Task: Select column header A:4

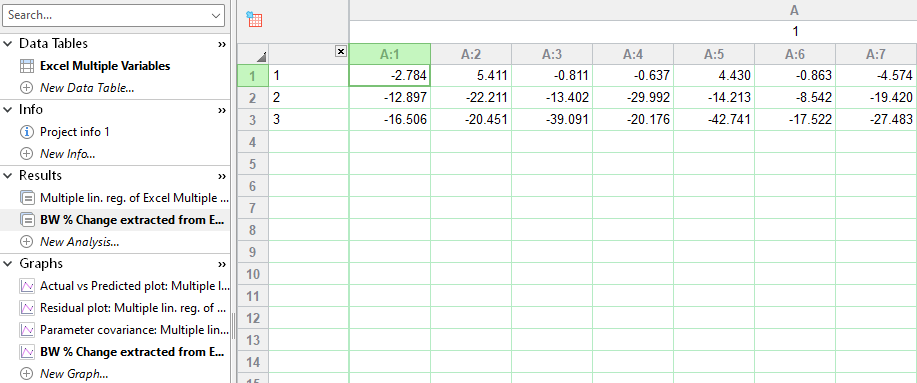Action: click(x=633, y=54)
